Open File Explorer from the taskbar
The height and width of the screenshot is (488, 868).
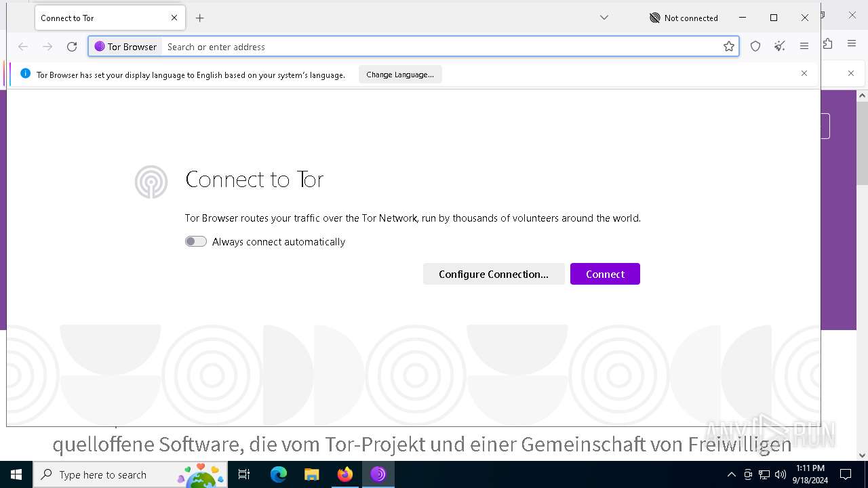[311, 474]
